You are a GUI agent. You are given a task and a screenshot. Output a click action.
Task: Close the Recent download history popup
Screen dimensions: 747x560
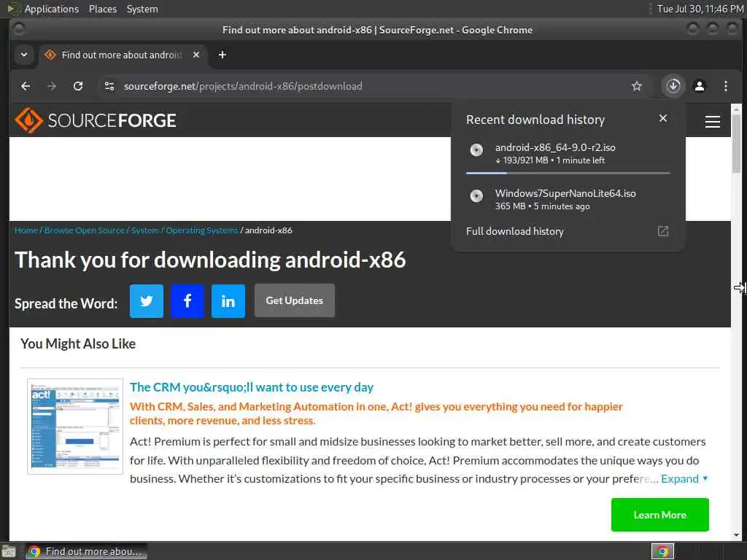pyautogui.click(x=662, y=119)
